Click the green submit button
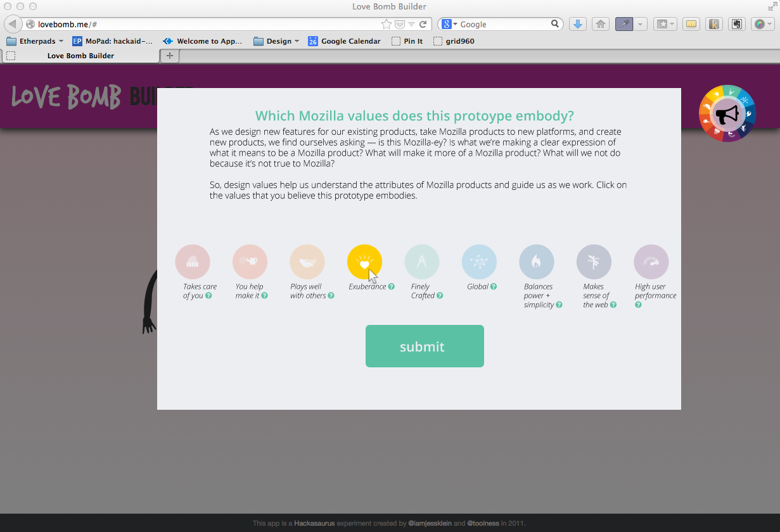 (425, 346)
